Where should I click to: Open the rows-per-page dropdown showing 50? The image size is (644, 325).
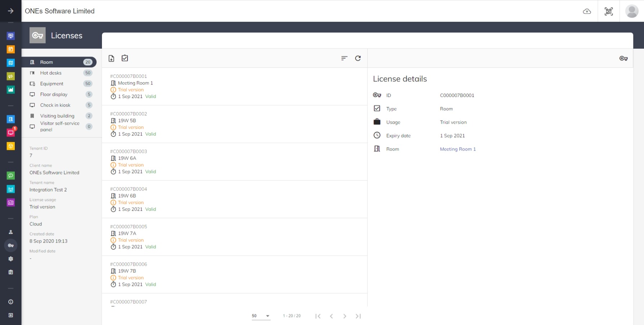click(261, 316)
